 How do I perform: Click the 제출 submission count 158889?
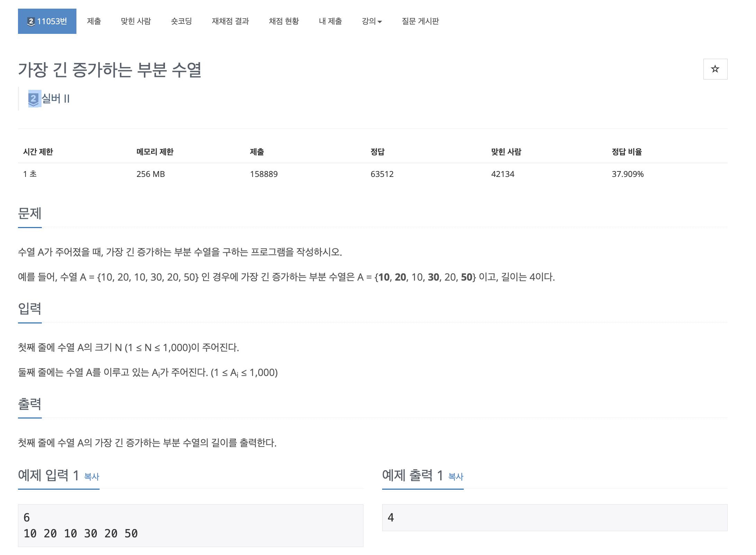264,174
